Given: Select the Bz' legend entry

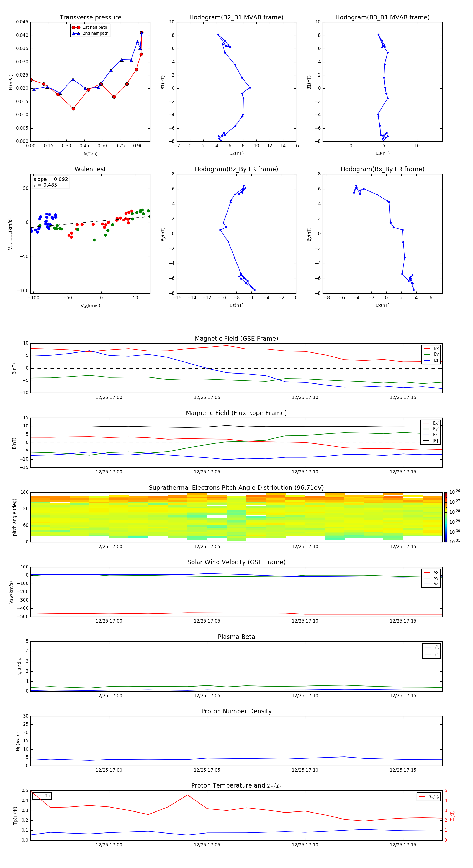Looking at the screenshot, I should [x=431, y=435].
